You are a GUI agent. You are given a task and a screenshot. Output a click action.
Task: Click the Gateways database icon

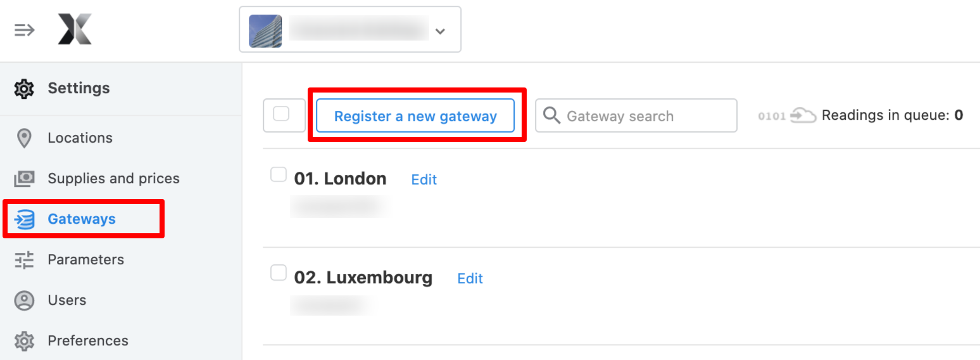tap(24, 219)
